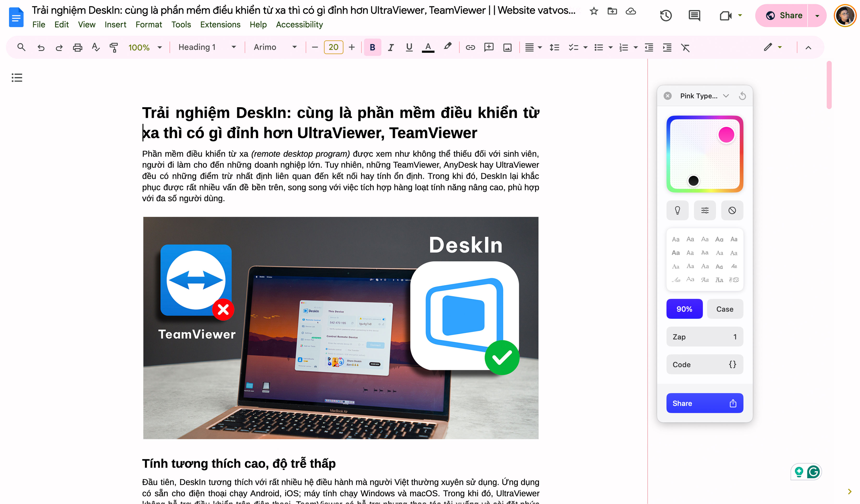Image resolution: width=860 pixels, height=504 pixels.
Task: Print the document
Action: 77,47
